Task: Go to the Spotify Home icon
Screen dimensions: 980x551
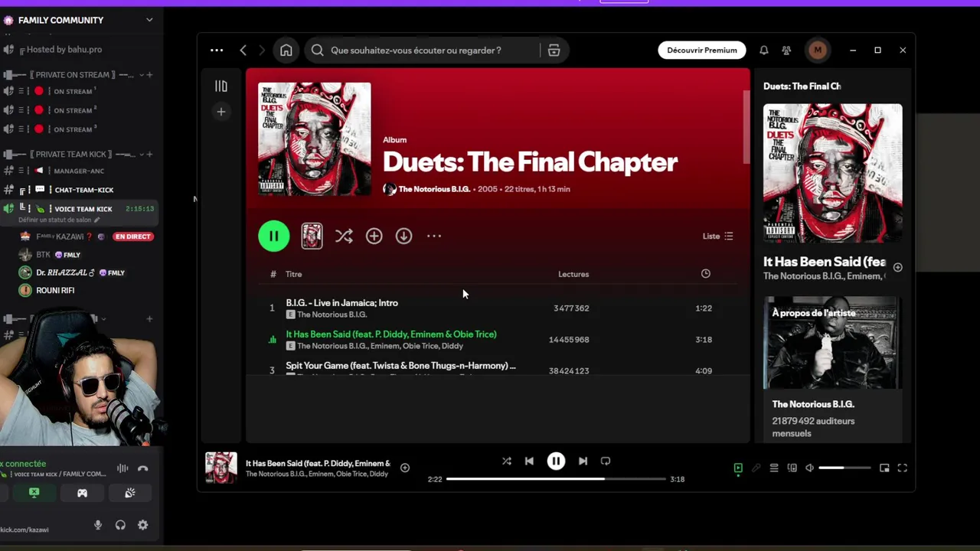Action: point(286,51)
